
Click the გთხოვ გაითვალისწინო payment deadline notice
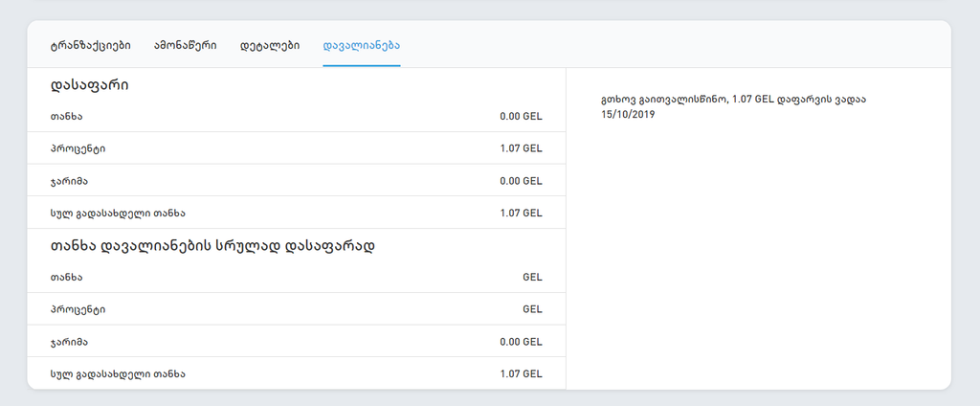tap(734, 107)
